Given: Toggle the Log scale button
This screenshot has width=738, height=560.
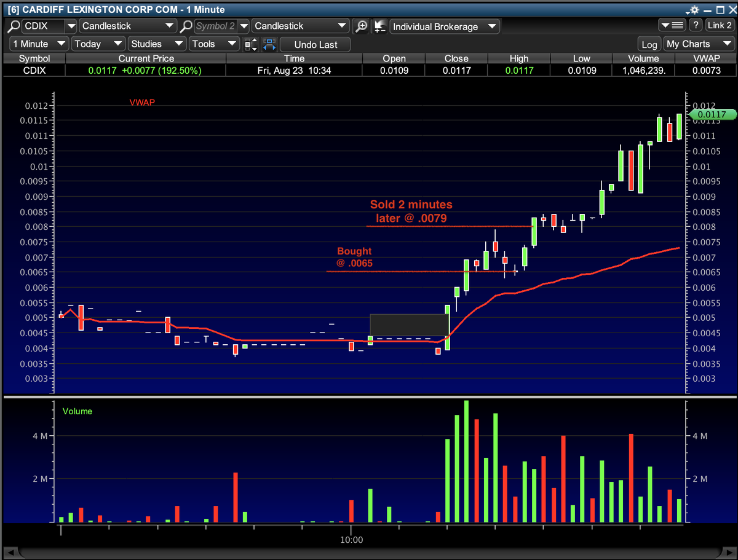Looking at the screenshot, I should 649,44.
